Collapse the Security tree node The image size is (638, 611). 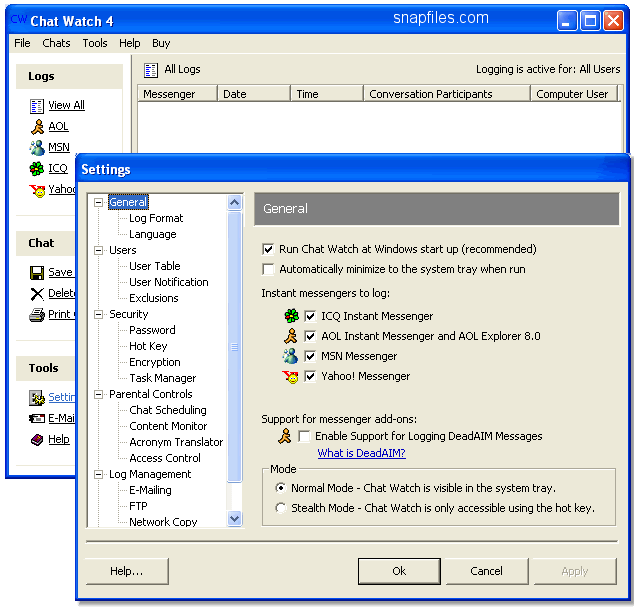(x=99, y=314)
